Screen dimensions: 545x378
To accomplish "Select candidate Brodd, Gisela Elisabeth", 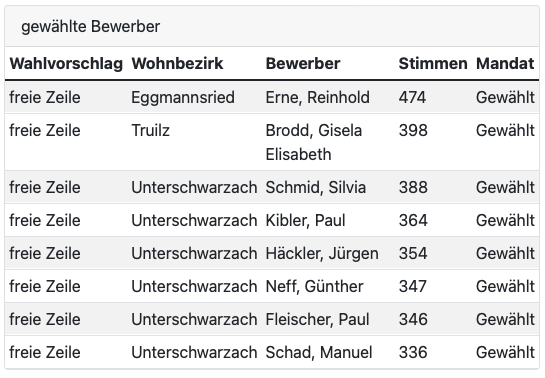I will click(x=314, y=142).
